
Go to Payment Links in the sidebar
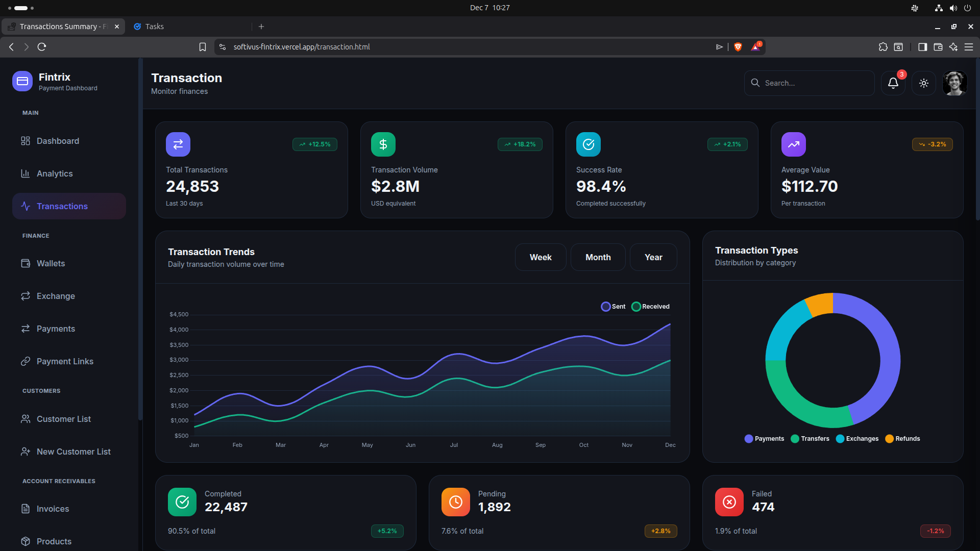pyautogui.click(x=65, y=361)
